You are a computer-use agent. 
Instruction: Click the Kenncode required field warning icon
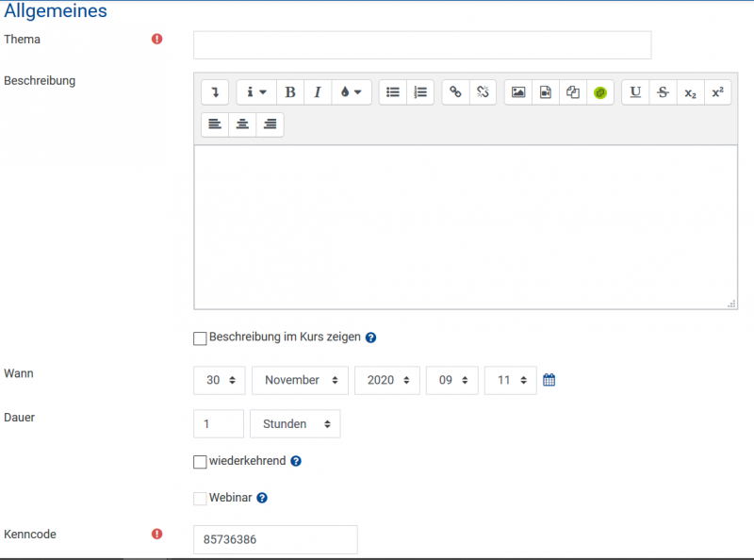coord(156,534)
